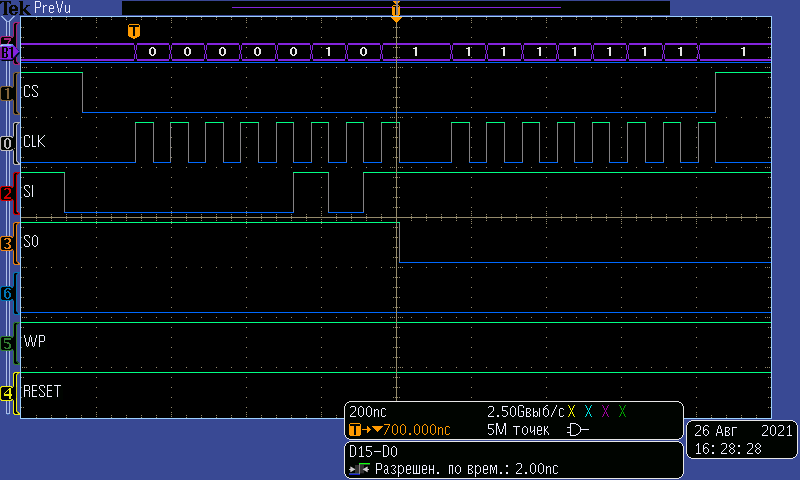Click the Tek logo in top corner
The width and height of the screenshot is (800, 480).
pos(15,8)
